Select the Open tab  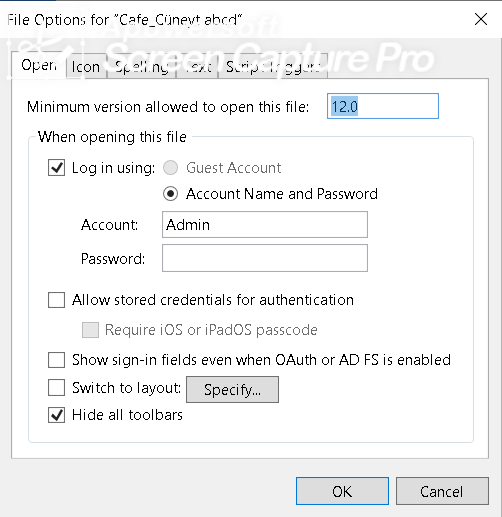(39, 65)
